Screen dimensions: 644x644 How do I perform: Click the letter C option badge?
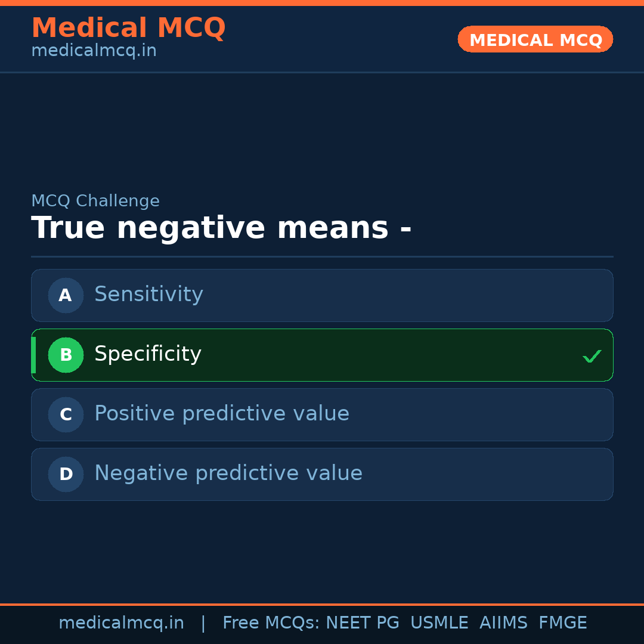pyautogui.click(x=66, y=414)
